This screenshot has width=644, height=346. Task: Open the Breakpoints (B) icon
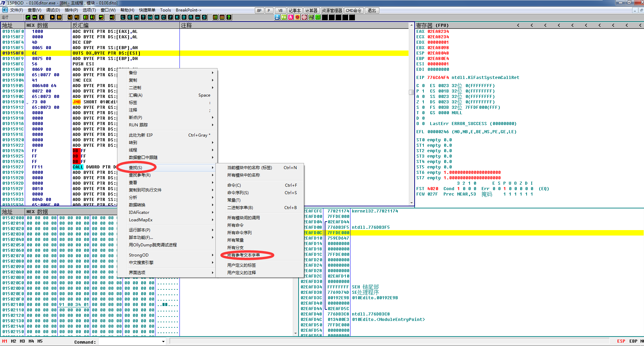point(184,17)
